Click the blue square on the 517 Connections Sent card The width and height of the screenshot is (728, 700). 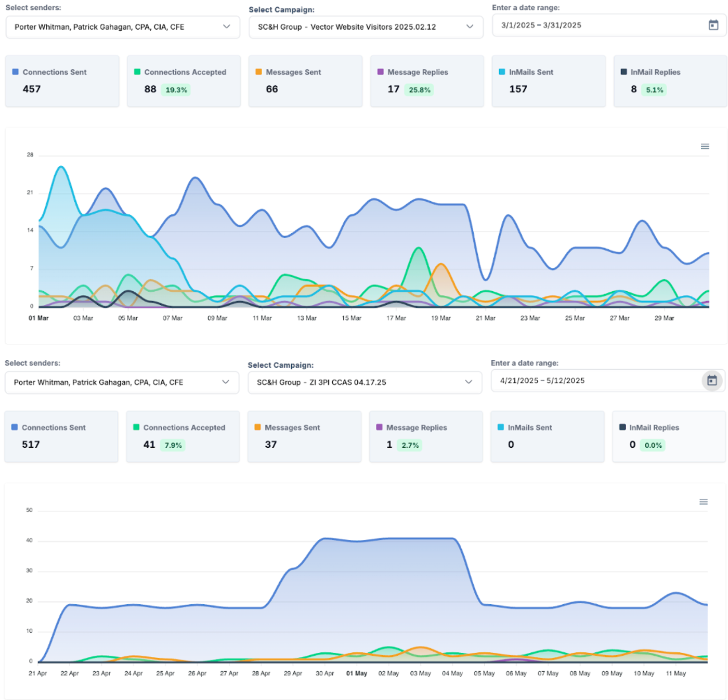(15, 427)
